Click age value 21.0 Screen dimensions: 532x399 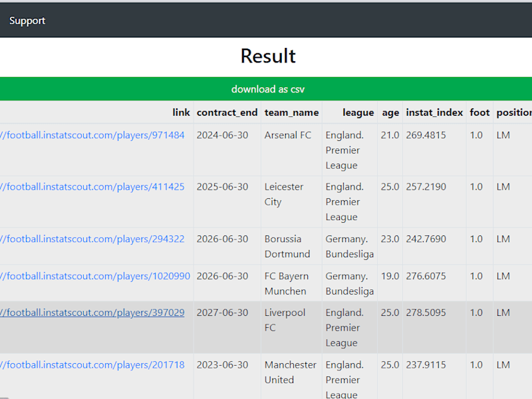pos(390,135)
